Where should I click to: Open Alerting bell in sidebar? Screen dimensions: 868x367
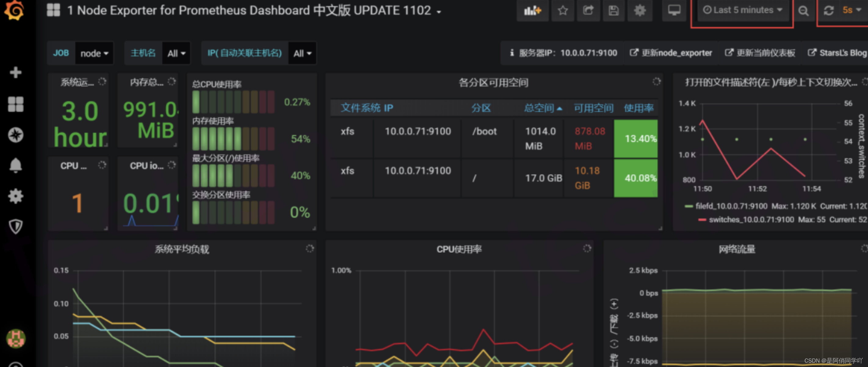point(16,165)
